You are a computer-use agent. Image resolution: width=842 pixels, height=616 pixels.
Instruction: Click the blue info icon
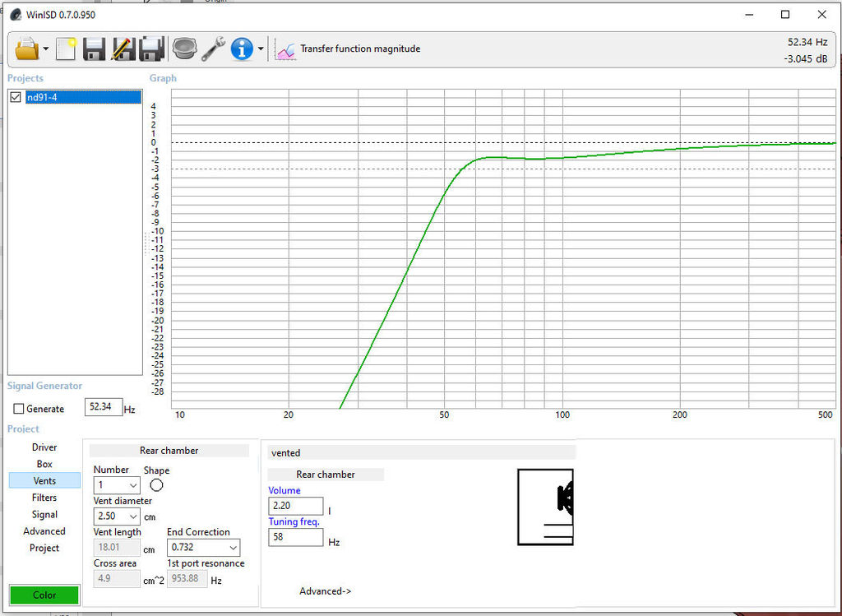[242, 49]
